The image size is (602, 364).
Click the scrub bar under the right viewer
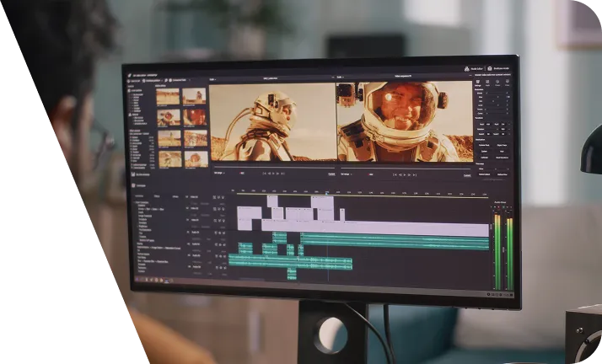click(406, 169)
